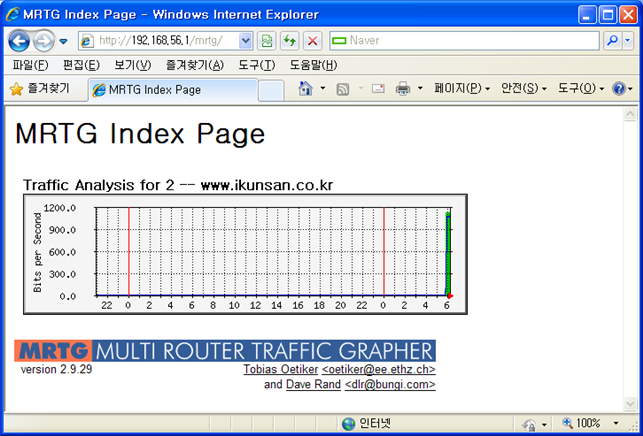The height and width of the screenshot is (436, 643).
Task: Click the browser Back button
Action: click(x=20, y=40)
